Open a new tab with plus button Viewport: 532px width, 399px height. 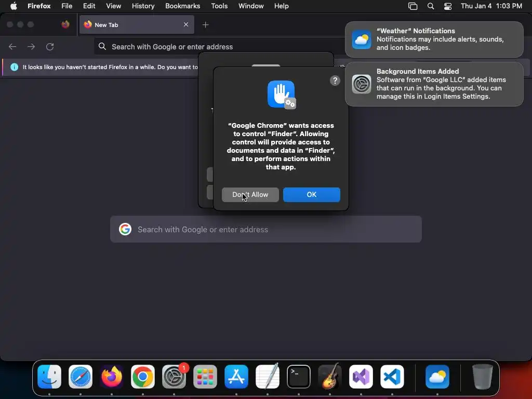205,25
